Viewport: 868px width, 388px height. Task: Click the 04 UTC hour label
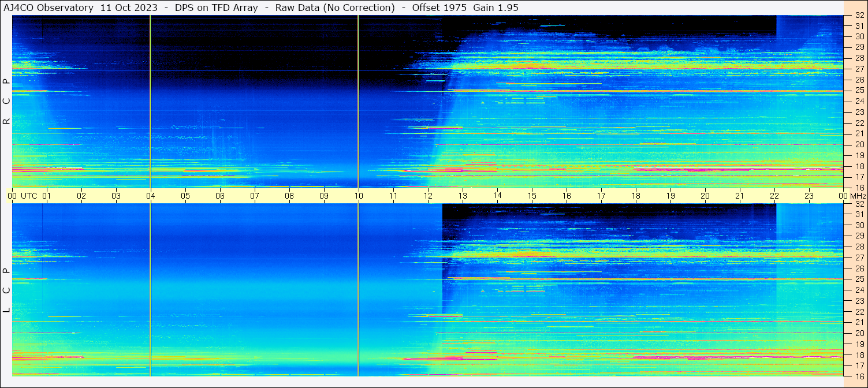pos(150,196)
